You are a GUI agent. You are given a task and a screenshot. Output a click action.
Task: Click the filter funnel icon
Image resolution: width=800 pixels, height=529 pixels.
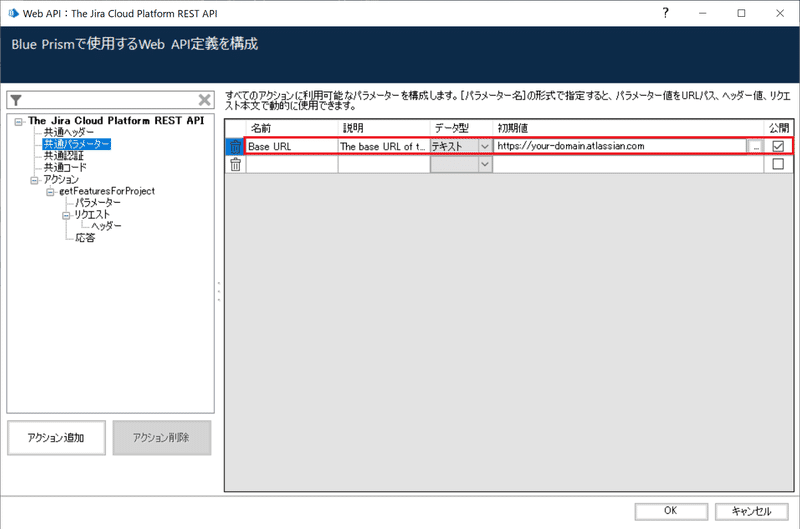pyautogui.click(x=16, y=100)
